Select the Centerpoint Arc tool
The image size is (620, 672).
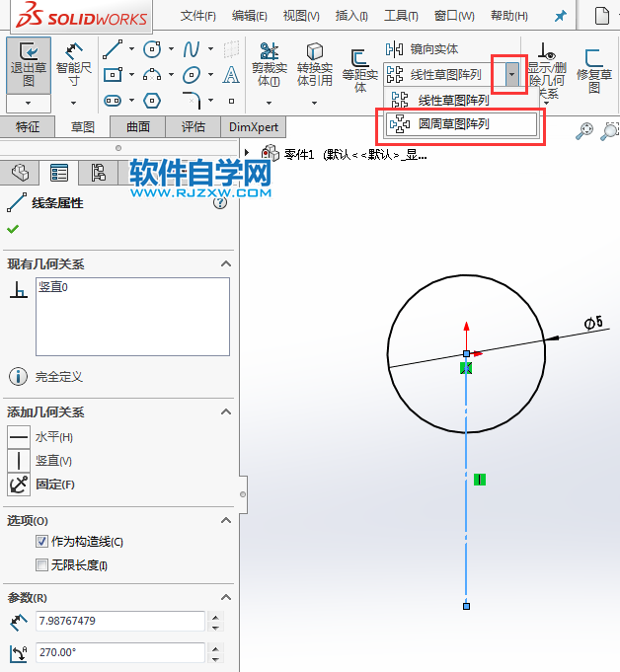pos(152,75)
